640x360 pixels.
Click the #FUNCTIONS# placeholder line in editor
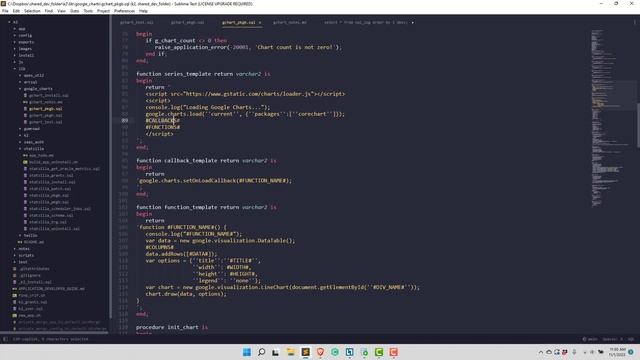pos(163,127)
